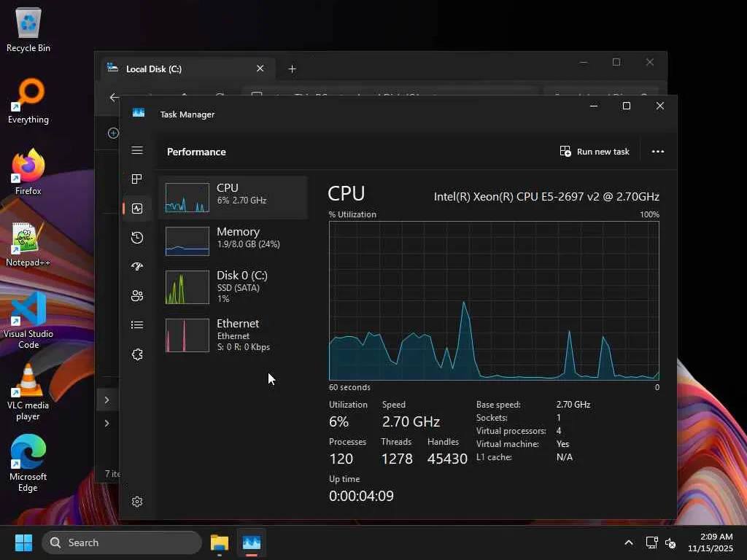Click Run new task button
Image resolution: width=747 pixels, height=560 pixels.
(595, 152)
